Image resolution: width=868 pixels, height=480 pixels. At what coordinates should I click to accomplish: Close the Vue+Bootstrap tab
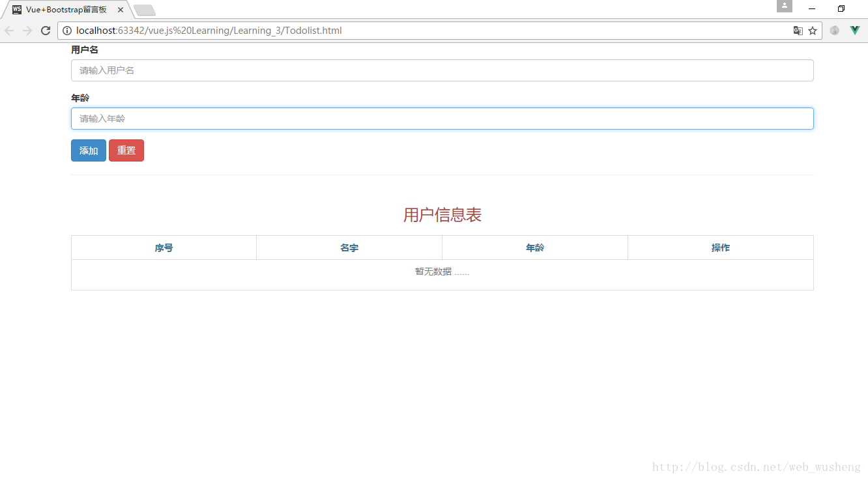(x=121, y=10)
